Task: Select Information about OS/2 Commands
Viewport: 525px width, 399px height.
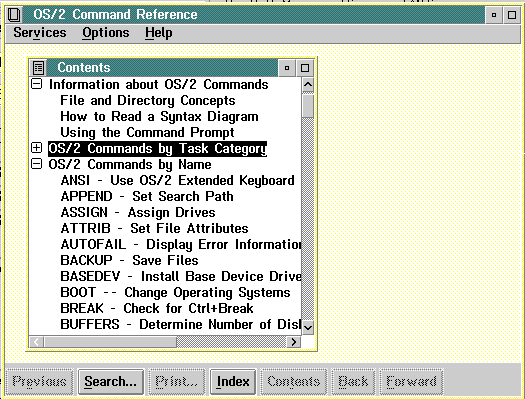Action: pyautogui.click(x=158, y=84)
